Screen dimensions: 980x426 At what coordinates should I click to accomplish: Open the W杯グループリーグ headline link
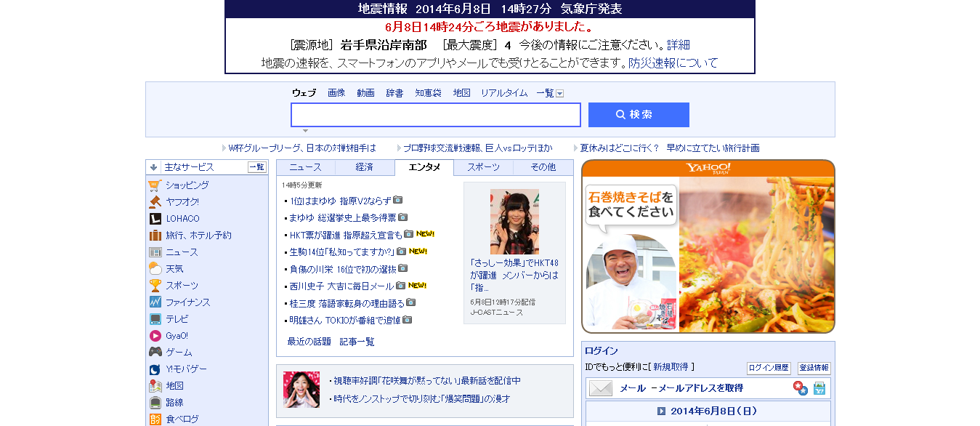(x=302, y=148)
